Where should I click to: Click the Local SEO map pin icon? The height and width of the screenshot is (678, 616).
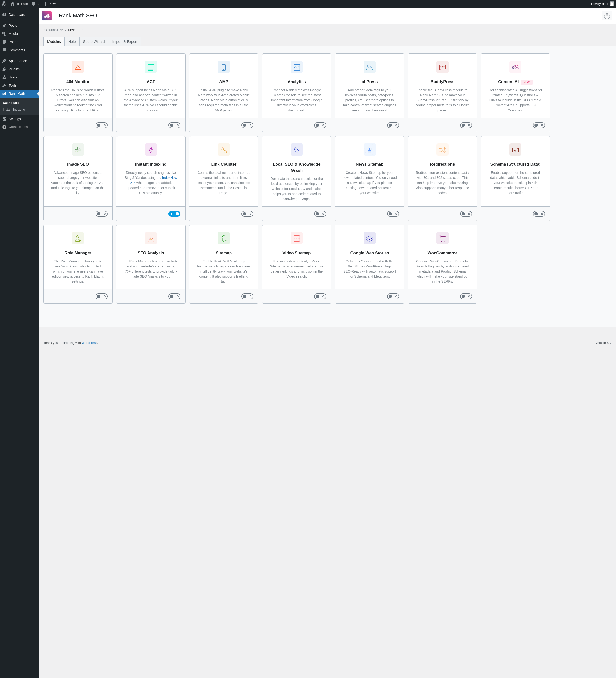click(x=296, y=150)
